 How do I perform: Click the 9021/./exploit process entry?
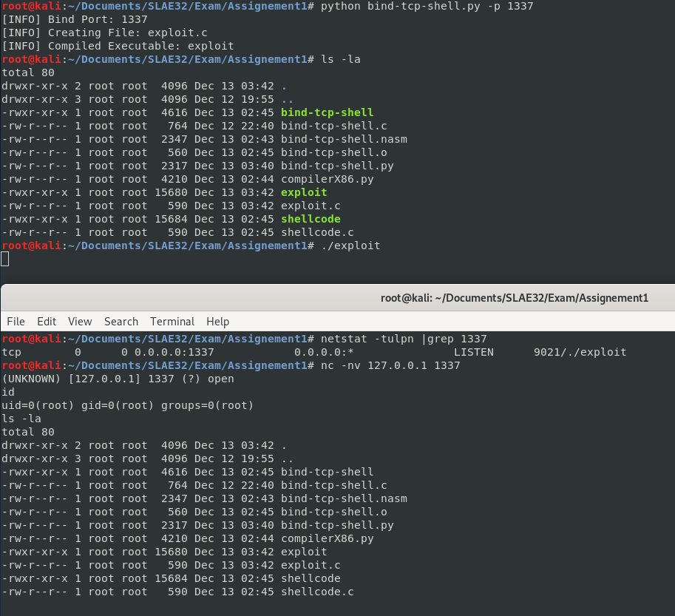pos(580,352)
